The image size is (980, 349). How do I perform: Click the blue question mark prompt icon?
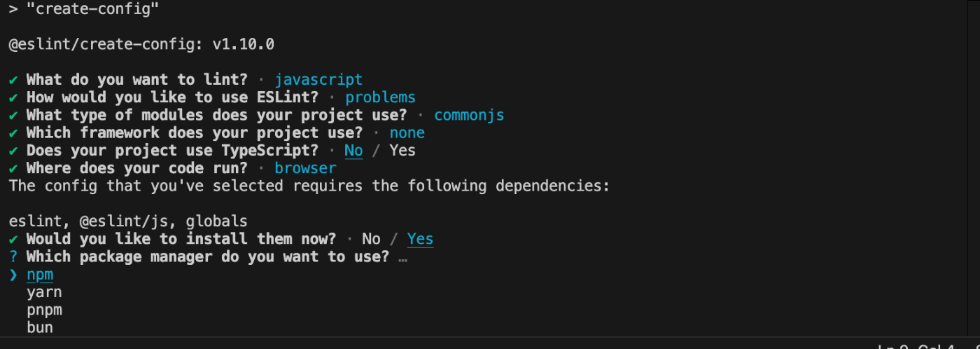13,256
